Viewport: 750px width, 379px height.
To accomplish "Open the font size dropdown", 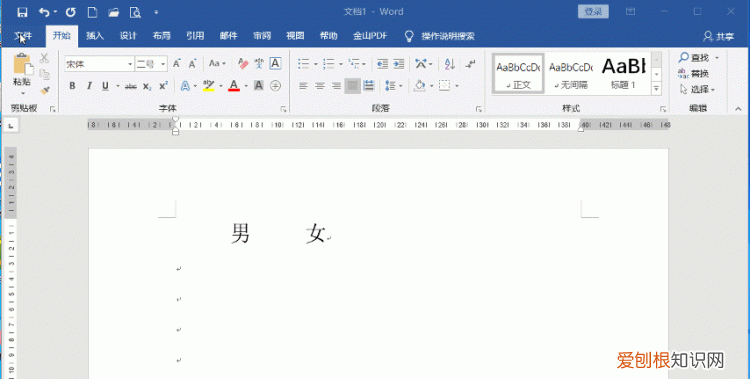I will click(163, 64).
